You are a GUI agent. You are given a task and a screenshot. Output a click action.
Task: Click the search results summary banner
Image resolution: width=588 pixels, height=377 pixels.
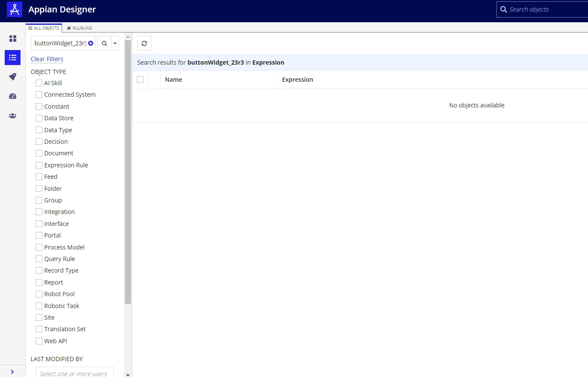[x=360, y=62]
